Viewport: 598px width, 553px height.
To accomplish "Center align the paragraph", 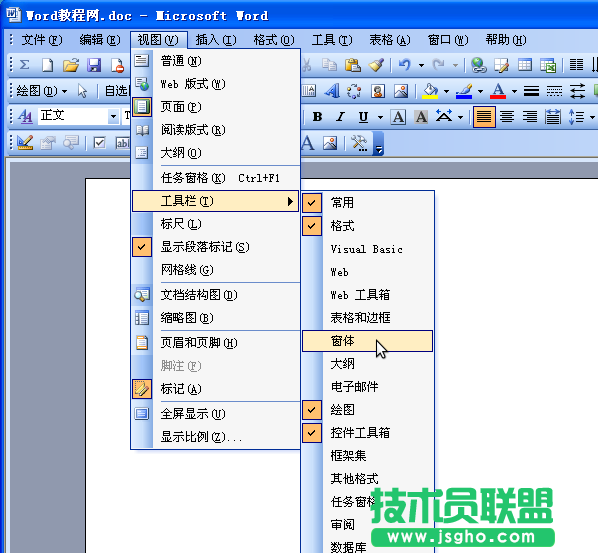I will click(507, 117).
